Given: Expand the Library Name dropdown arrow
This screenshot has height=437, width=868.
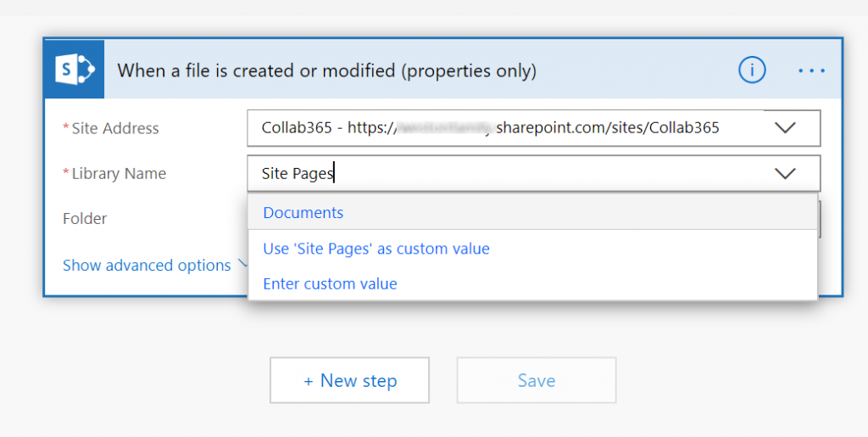Looking at the screenshot, I should tap(785, 173).
